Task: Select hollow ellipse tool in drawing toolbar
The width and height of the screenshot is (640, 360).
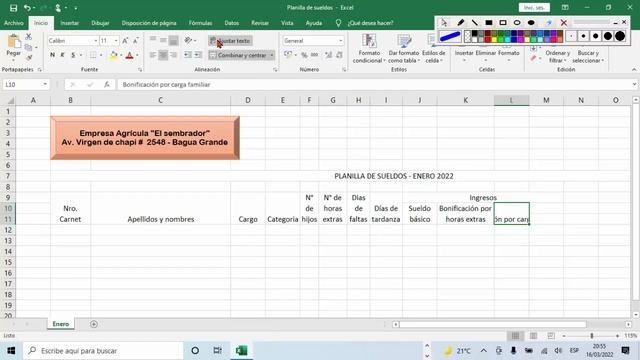Action: pyautogui.click(x=517, y=23)
